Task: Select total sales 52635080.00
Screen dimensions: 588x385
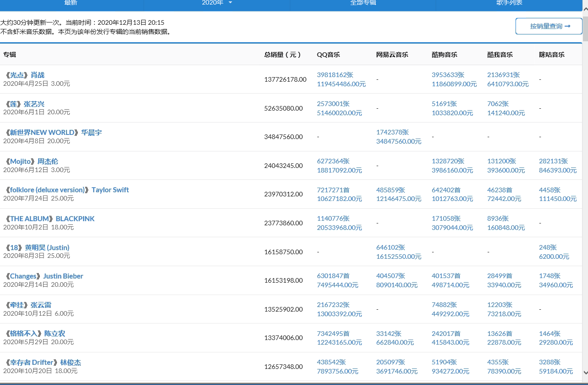Action: tap(283, 108)
